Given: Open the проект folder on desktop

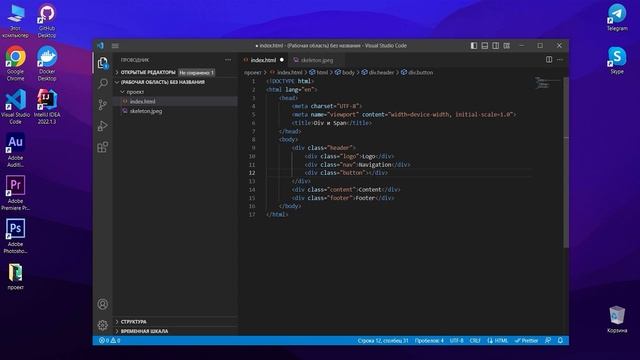Looking at the screenshot, I should pyautogui.click(x=16, y=276).
